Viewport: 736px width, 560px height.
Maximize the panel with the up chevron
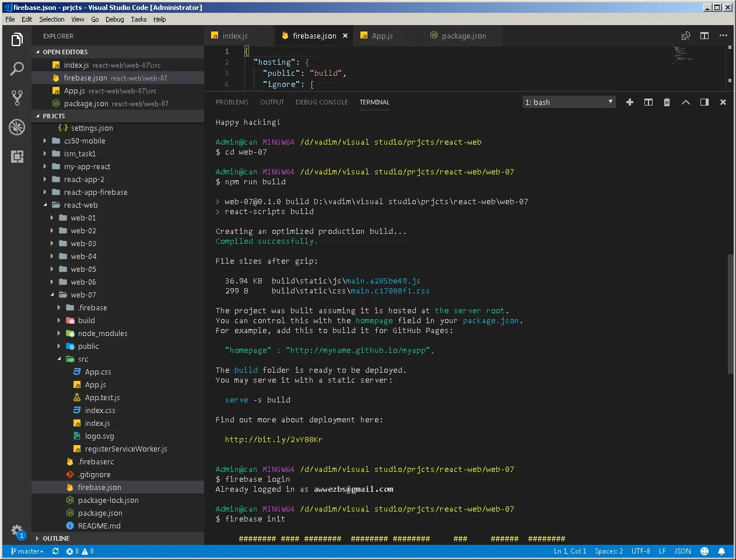click(x=686, y=102)
